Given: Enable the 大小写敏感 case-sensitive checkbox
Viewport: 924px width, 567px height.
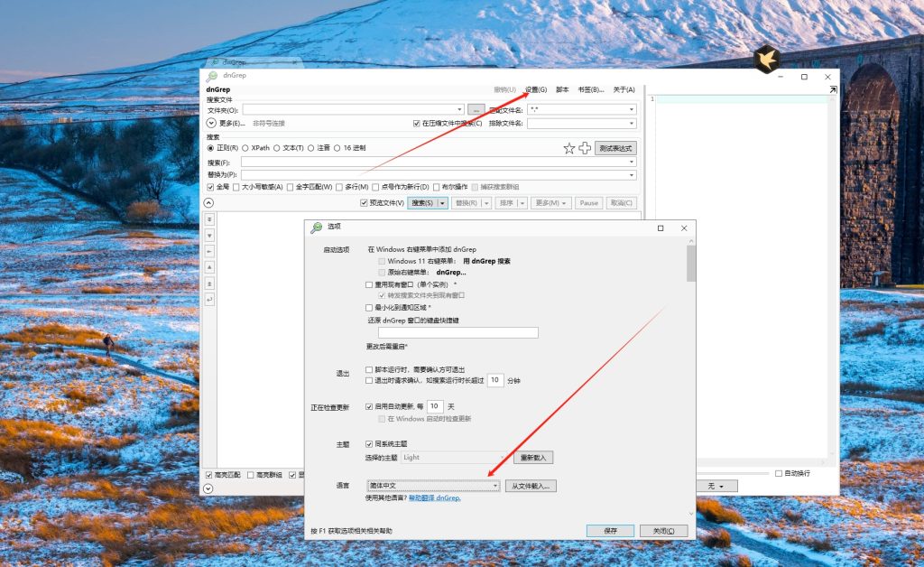Looking at the screenshot, I should click(x=236, y=187).
